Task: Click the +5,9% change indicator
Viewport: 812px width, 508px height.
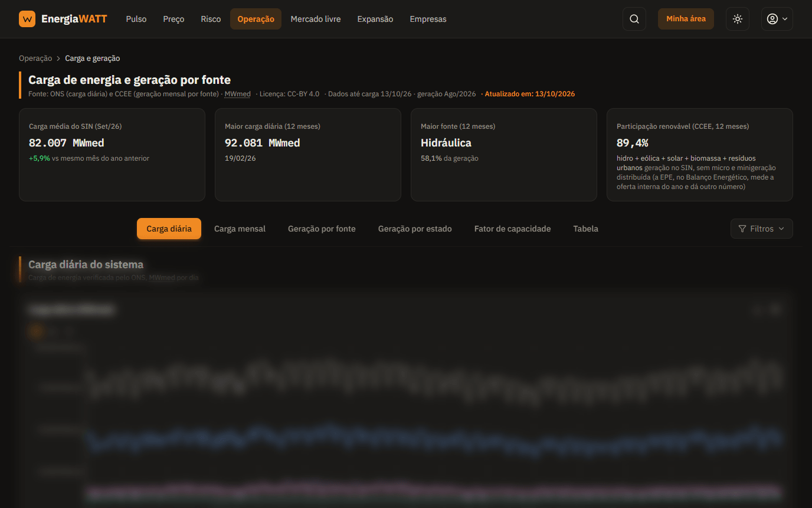Action: click(40, 158)
